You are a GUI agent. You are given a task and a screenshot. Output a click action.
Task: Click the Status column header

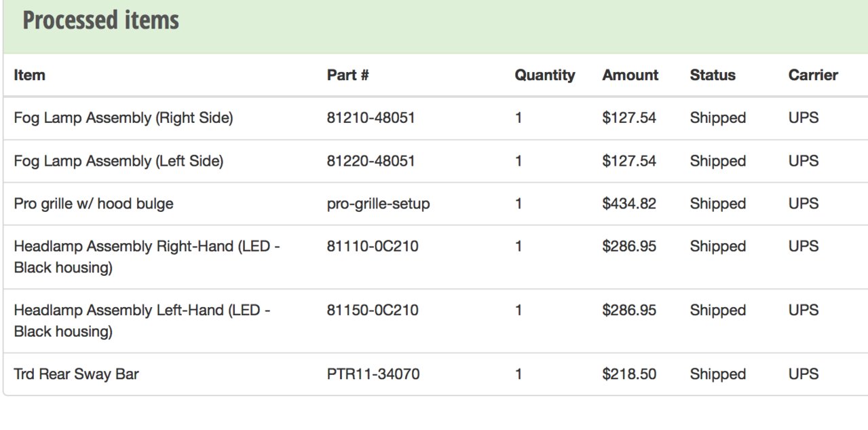pyautogui.click(x=713, y=75)
